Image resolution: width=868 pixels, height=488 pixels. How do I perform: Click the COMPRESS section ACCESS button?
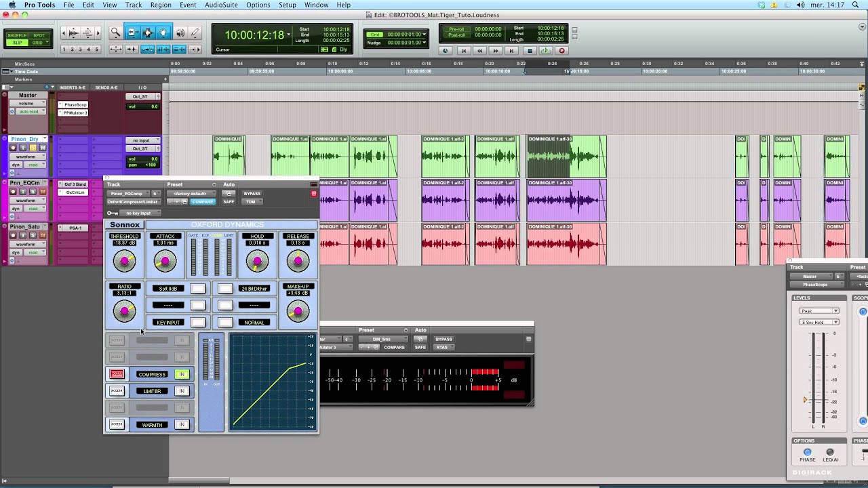[x=117, y=374]
